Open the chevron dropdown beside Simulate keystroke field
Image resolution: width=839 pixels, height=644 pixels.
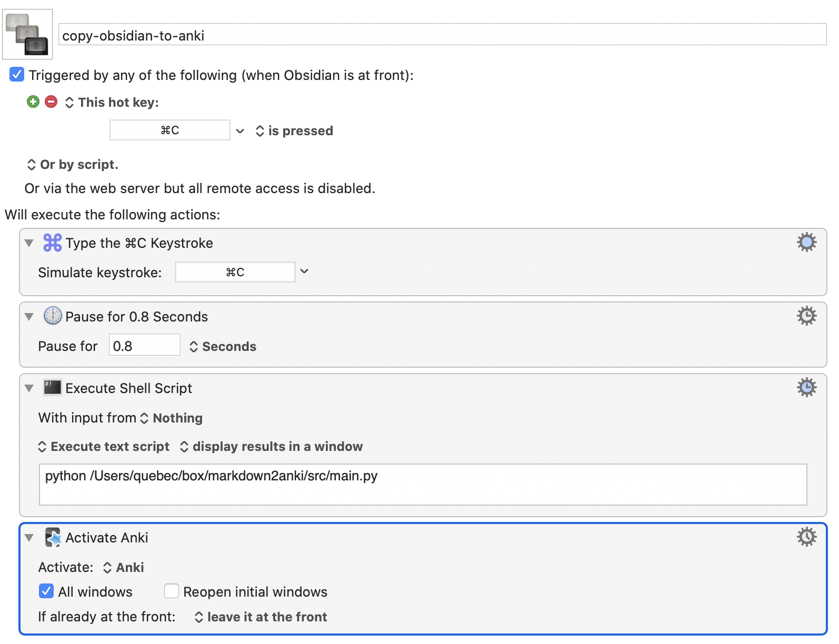304,271
